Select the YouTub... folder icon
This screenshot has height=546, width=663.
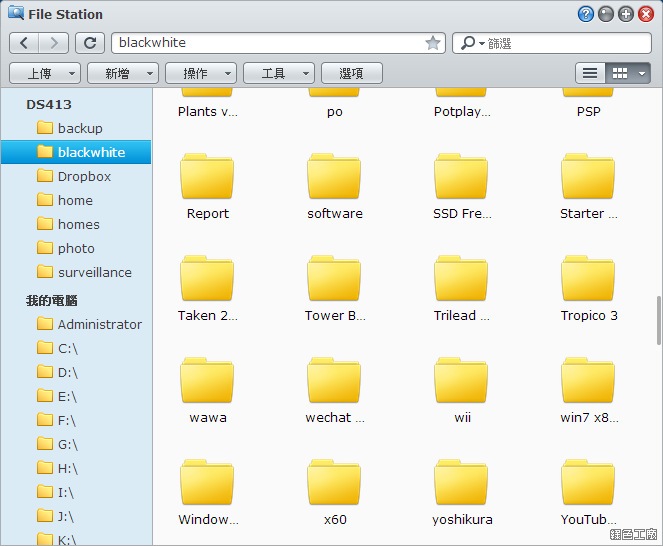588,482
